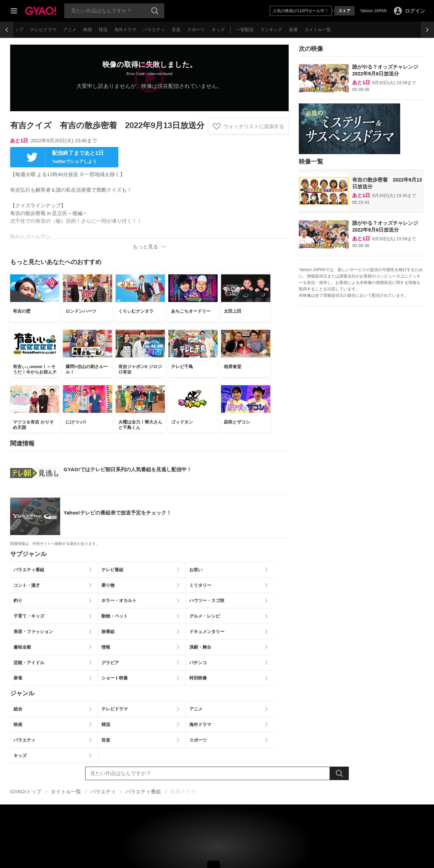This screenshot has width=434, height=868.
Task: Open the 麻雀 subgenre row
Action: coord(54,678)
